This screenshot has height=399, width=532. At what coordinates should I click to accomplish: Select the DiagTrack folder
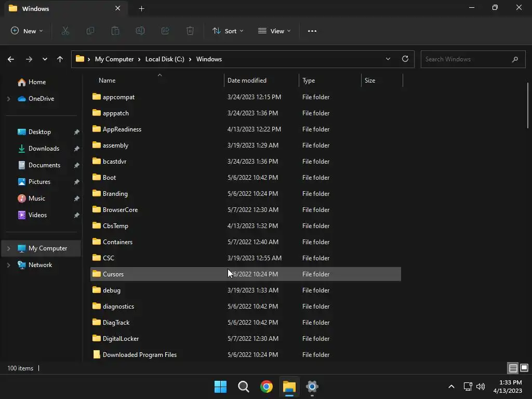coord(246,323)
